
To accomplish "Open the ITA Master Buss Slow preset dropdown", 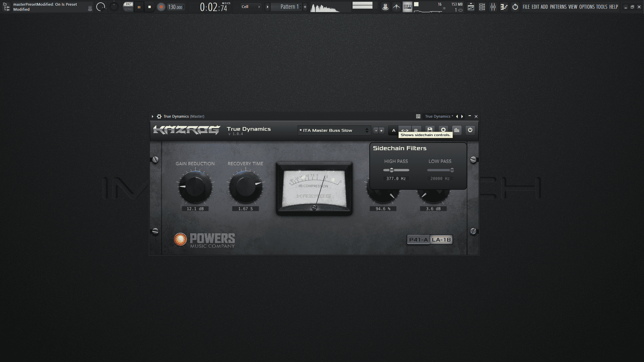I will [x=334, y=130].
